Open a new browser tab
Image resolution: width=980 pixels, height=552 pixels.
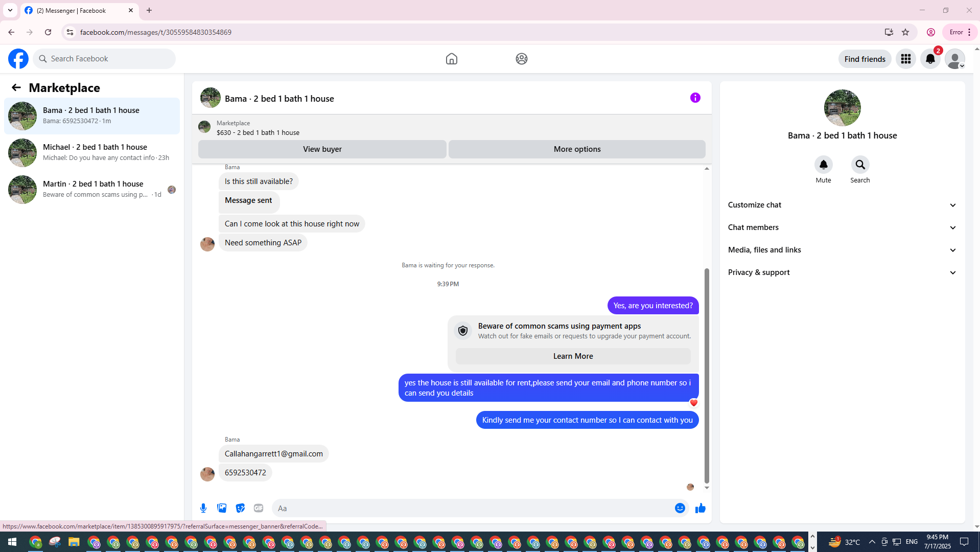coord(149,10)
